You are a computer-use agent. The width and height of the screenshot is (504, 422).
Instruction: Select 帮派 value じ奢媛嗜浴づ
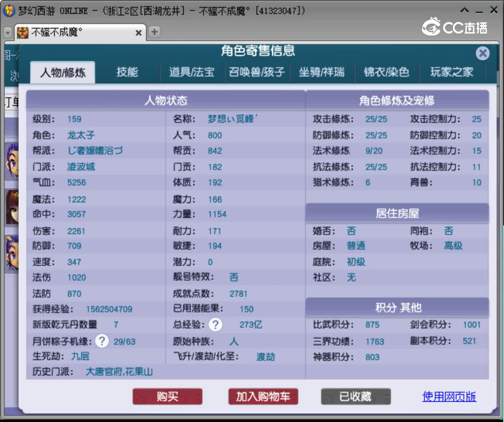[95, 151]
